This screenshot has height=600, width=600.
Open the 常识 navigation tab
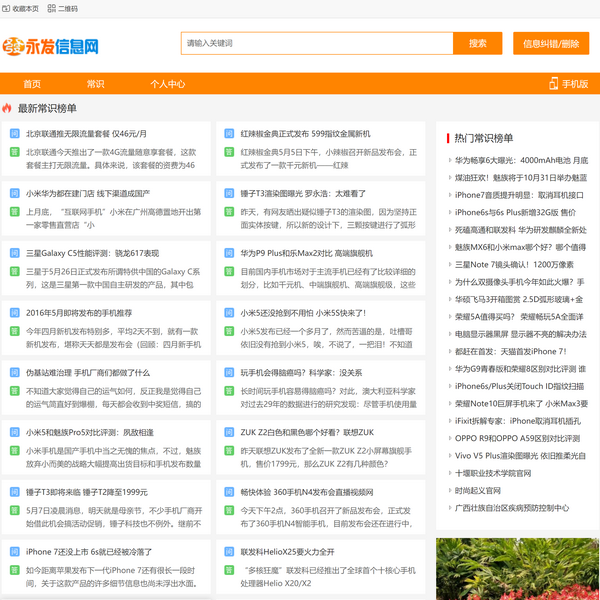(95, 84)
